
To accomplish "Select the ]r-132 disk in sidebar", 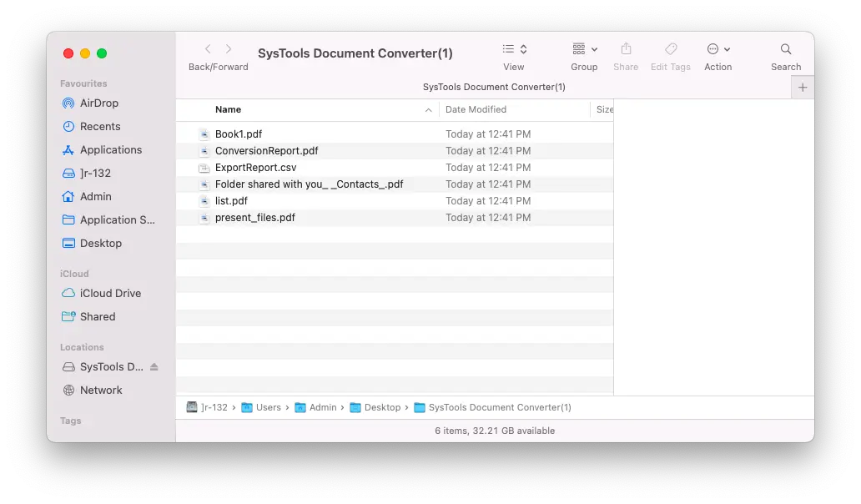I will click(x=95, y=173).
